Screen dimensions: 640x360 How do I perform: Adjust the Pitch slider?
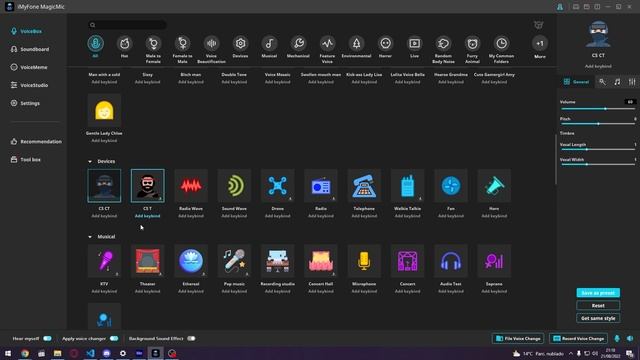click(x=598, y=124)
